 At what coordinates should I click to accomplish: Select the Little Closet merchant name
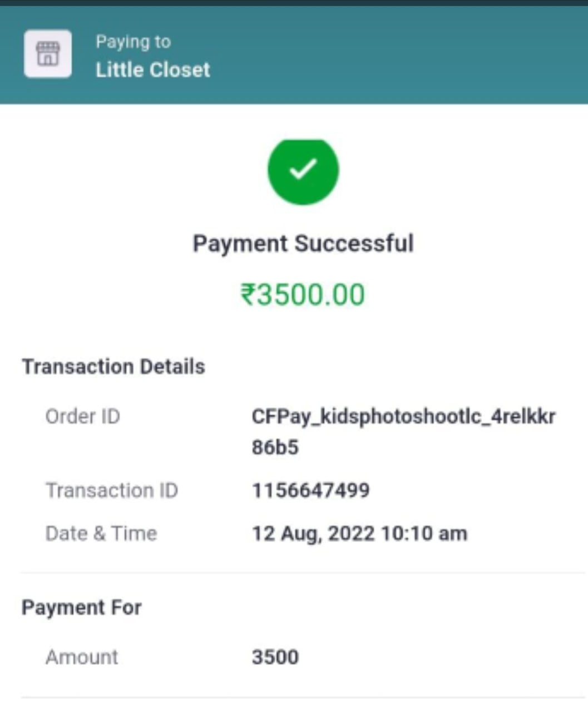[153, 70]
